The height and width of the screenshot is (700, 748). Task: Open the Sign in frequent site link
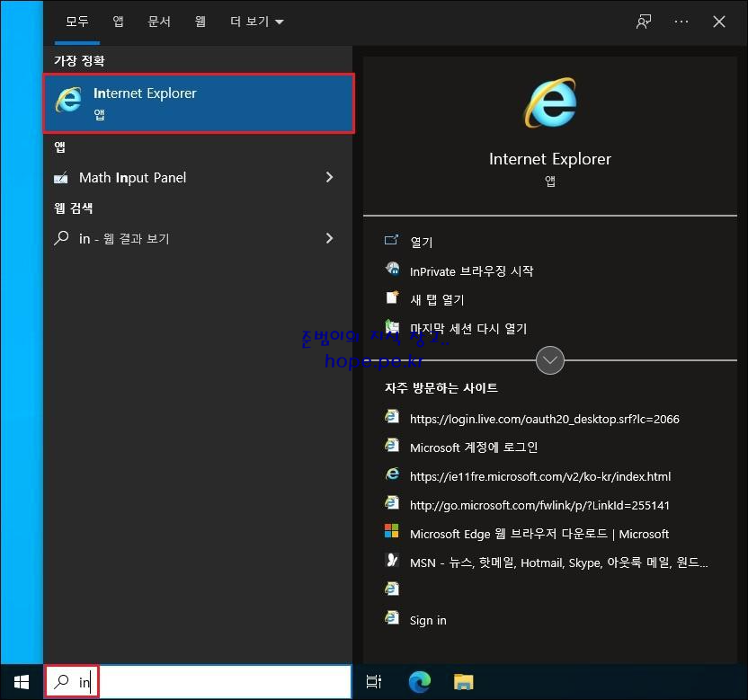pyautogui.click(x=428, y=620)
